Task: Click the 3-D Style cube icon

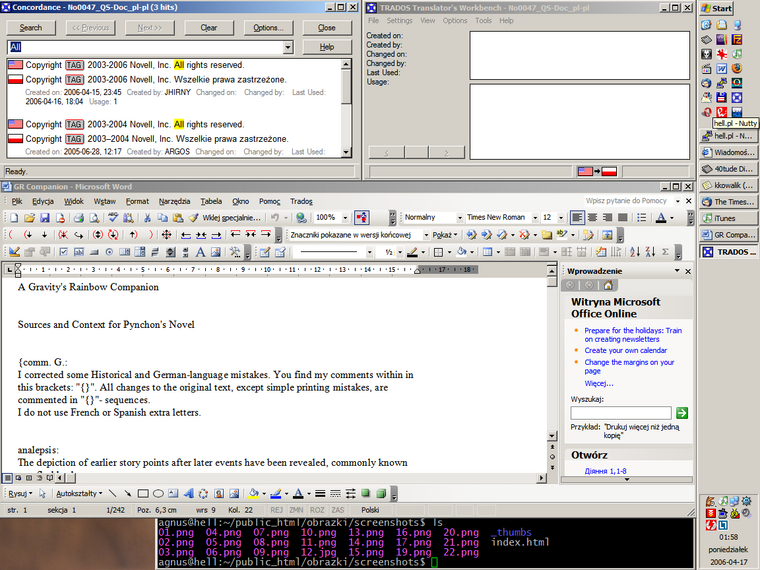Action: coord(381,494)
